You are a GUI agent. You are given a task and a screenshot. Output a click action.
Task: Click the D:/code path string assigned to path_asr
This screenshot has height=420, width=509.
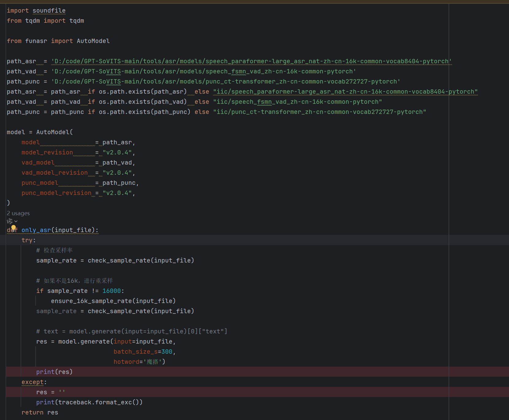251,61
